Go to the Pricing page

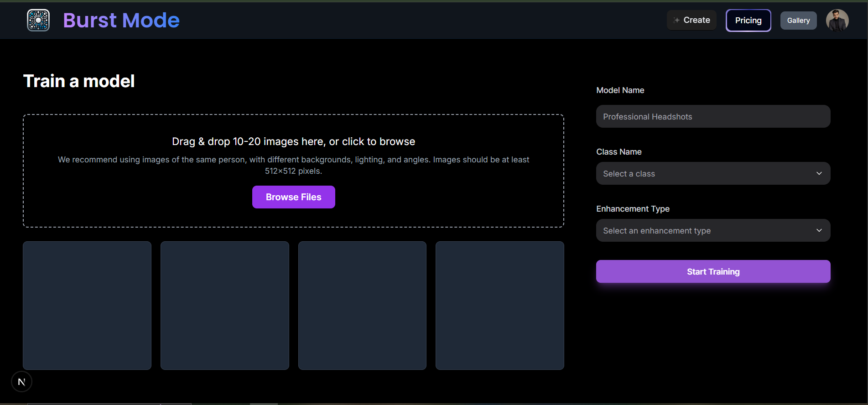[x=748, y=21]
